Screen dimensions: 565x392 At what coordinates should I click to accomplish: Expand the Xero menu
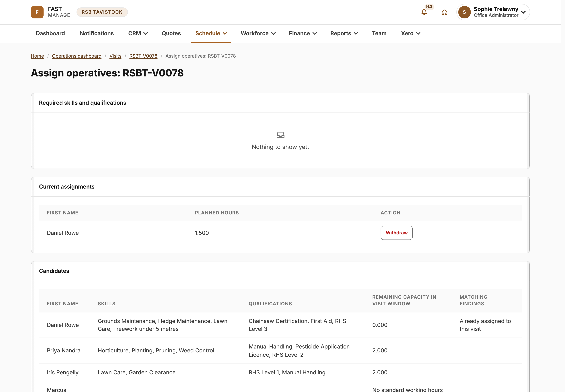(411, 33)
